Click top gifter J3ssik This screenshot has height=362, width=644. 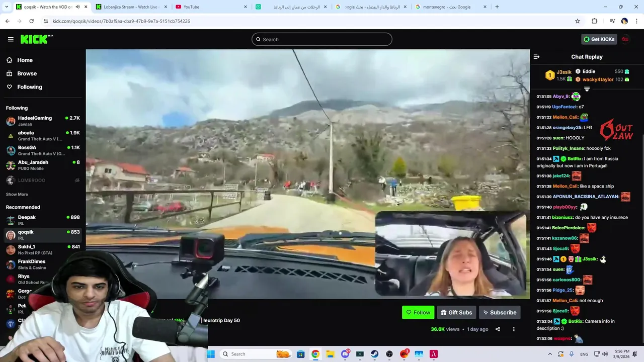pos(564,72)
